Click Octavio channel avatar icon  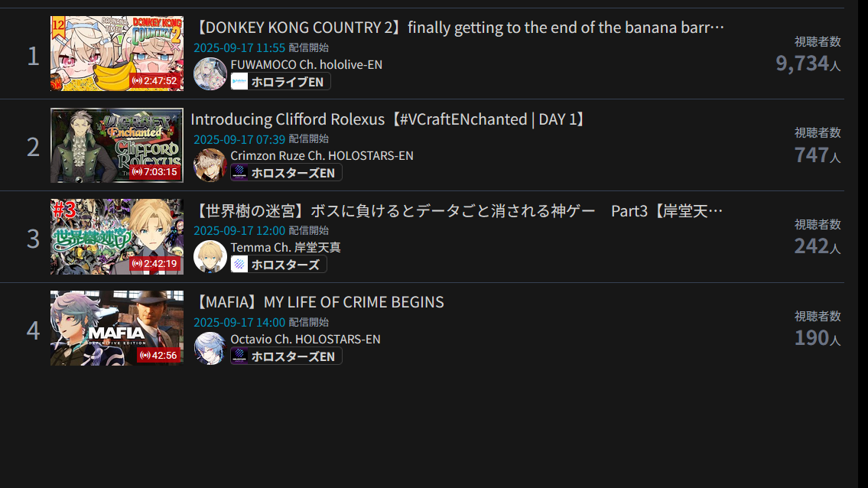coord(210,349)
